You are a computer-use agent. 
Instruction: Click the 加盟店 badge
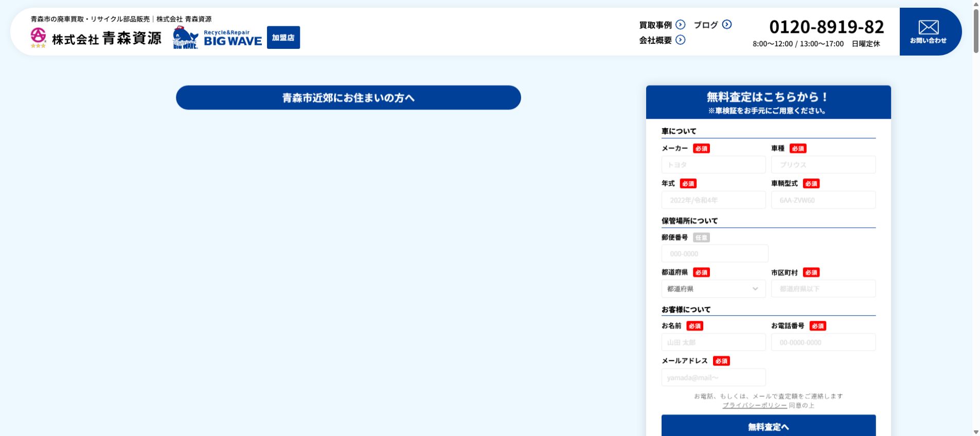[283, 38]
